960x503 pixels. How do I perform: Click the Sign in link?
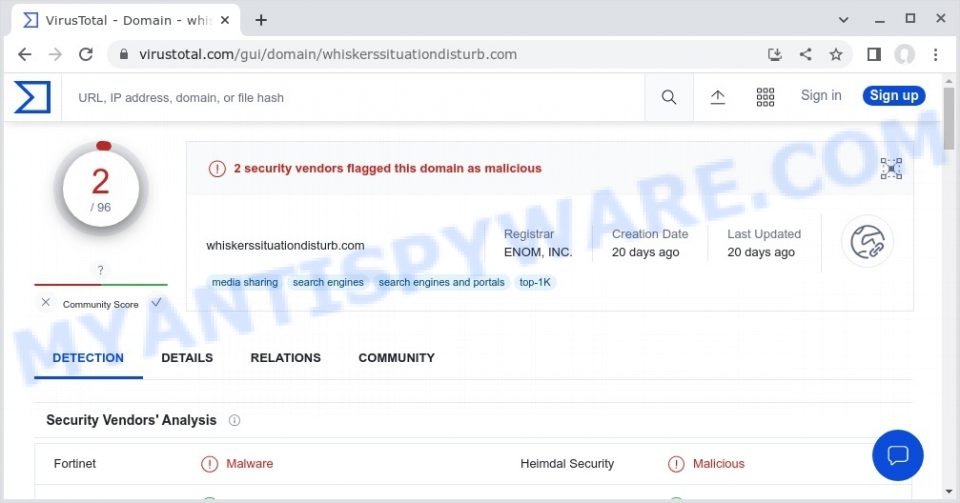tap(821, 95)
